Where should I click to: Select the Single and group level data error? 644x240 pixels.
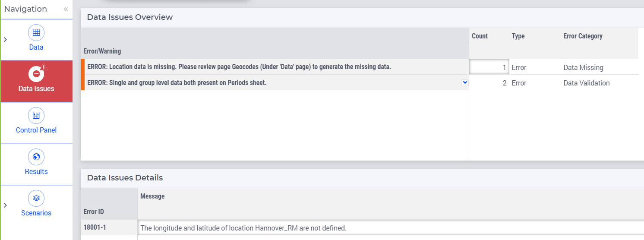coord(275,82)
